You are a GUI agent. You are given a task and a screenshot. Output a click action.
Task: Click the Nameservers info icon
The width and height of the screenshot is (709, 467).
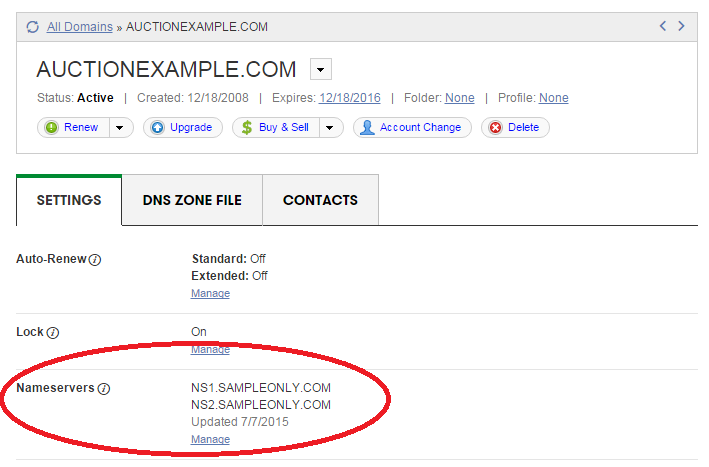(103, 388)
